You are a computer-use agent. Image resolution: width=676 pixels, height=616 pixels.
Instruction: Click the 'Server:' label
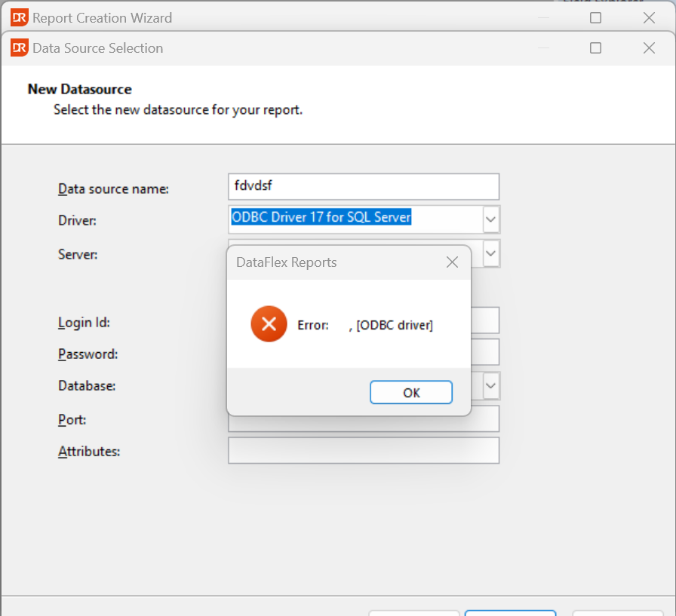78,254
